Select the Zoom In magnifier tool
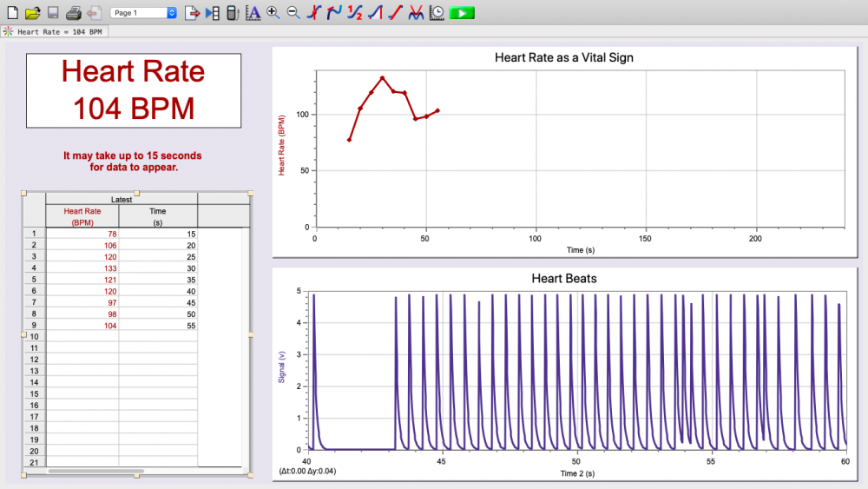This screenshot has height=489, width=868. [x=273, y=13]
